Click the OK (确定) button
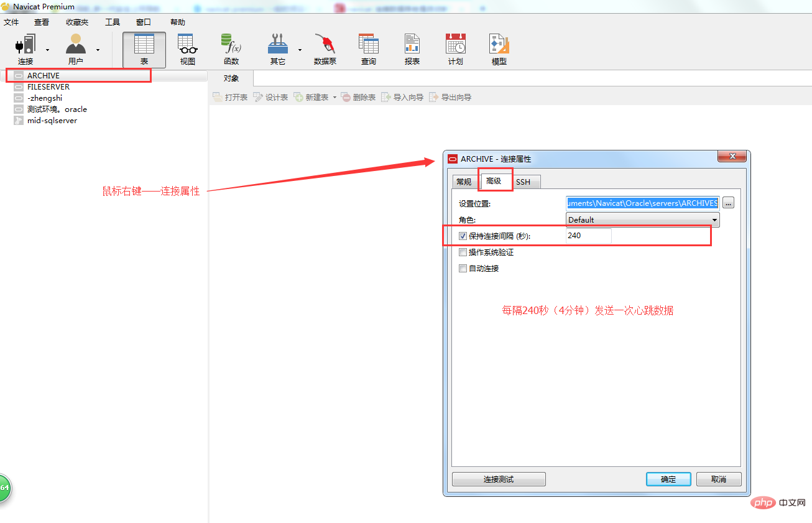812x523 pixels. (x=668, y=479)
